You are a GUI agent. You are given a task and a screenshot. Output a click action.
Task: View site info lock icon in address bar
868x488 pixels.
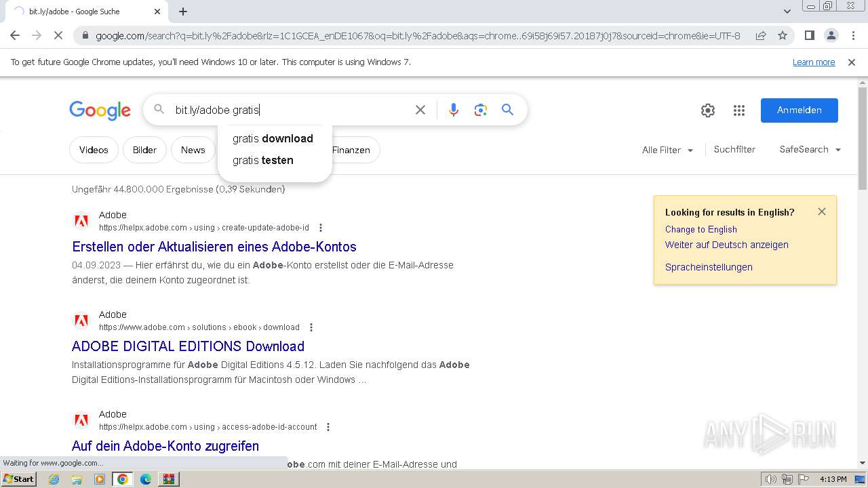pyautogui.click(x=85, y=35)
